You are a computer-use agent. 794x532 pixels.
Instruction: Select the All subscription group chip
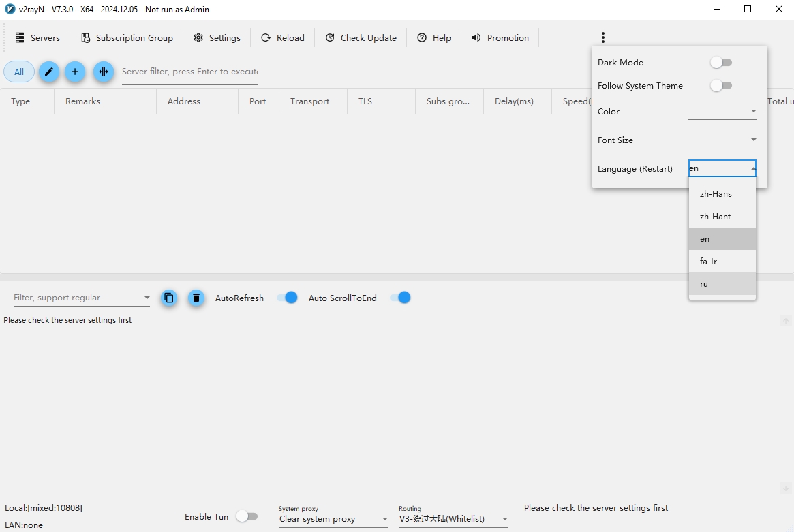pos(18,72)
